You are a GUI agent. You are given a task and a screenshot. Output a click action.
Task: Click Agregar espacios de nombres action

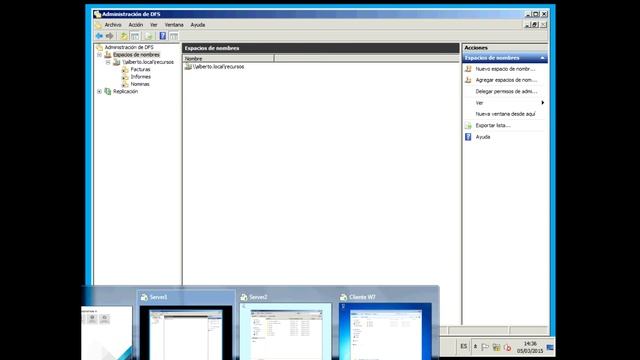(506, 80)
